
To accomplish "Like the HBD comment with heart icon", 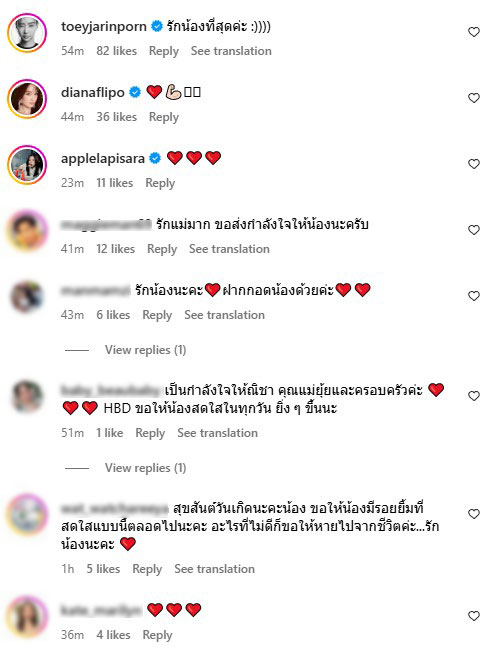I will (x=474, y=396).
